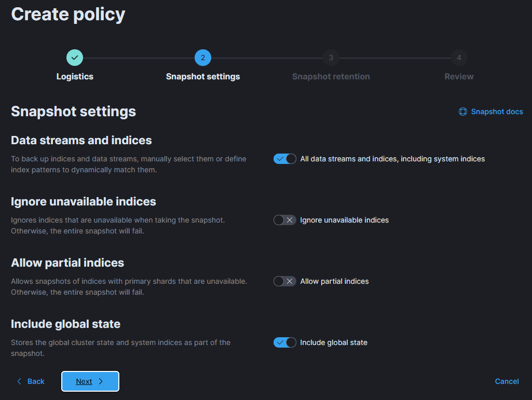
Task: Enable the Ignore unavailable indices switch
Action: tap(285, 220)
